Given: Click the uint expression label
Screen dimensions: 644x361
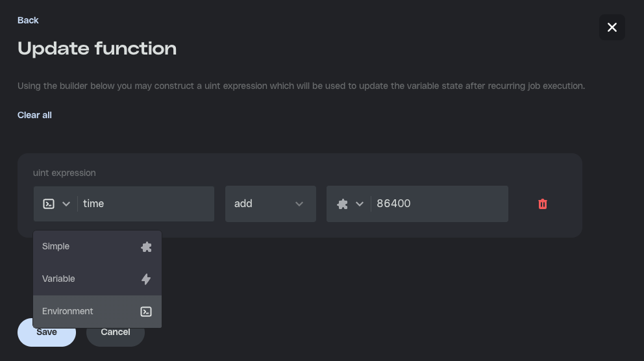Looking at the screenshot, I should [64, 173].
